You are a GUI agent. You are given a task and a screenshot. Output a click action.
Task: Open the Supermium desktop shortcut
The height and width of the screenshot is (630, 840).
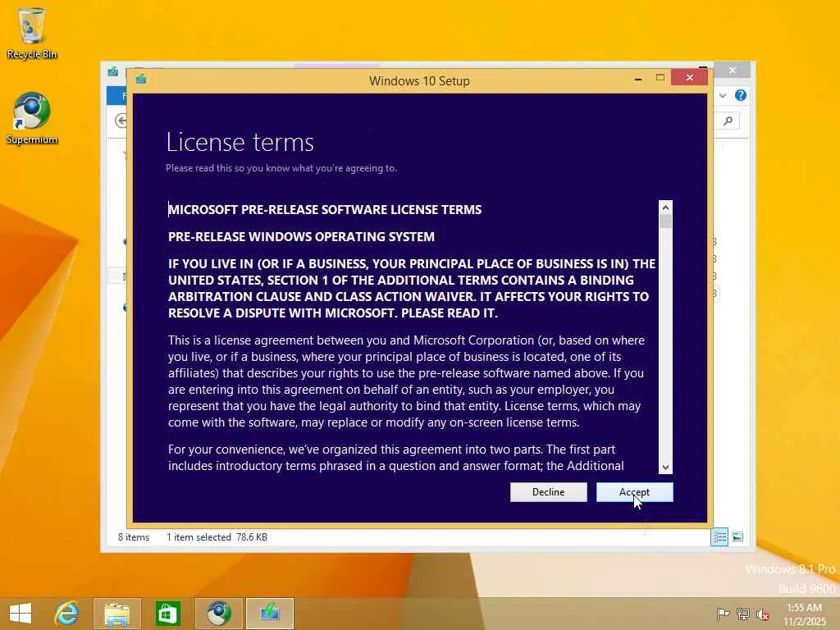point(32,119)
